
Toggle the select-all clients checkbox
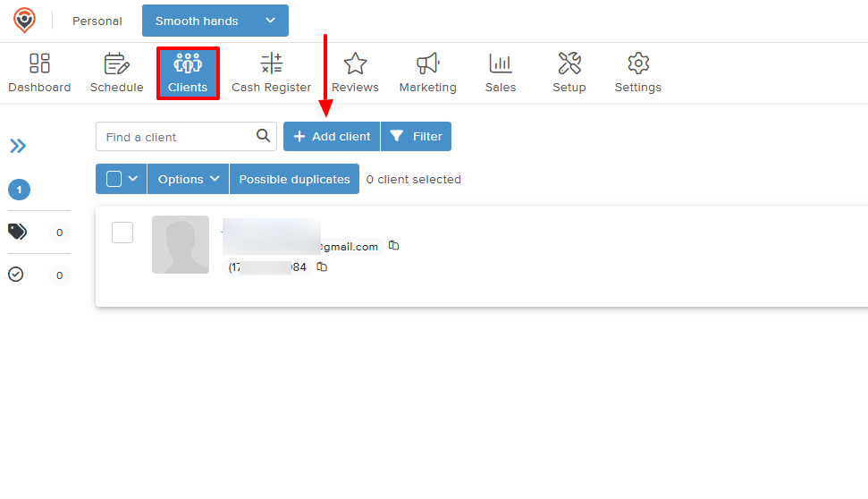pyautogui.click(x=114, y=179)
